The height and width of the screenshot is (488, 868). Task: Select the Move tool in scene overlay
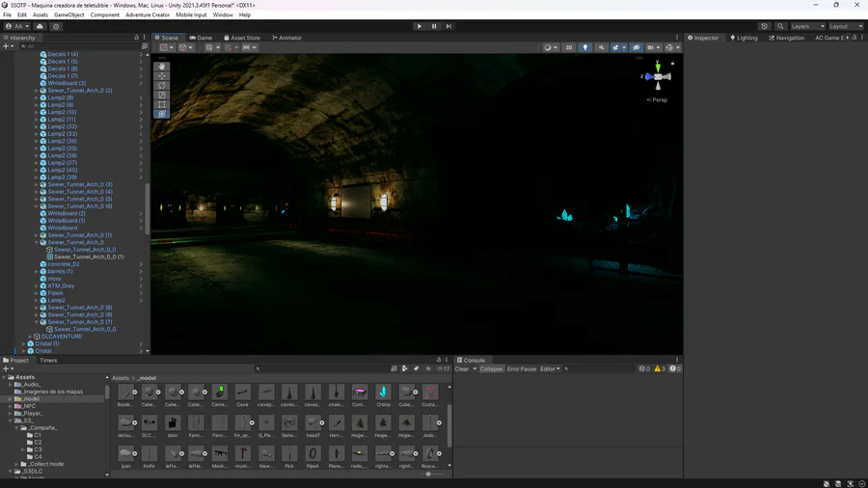pos(162,75)
